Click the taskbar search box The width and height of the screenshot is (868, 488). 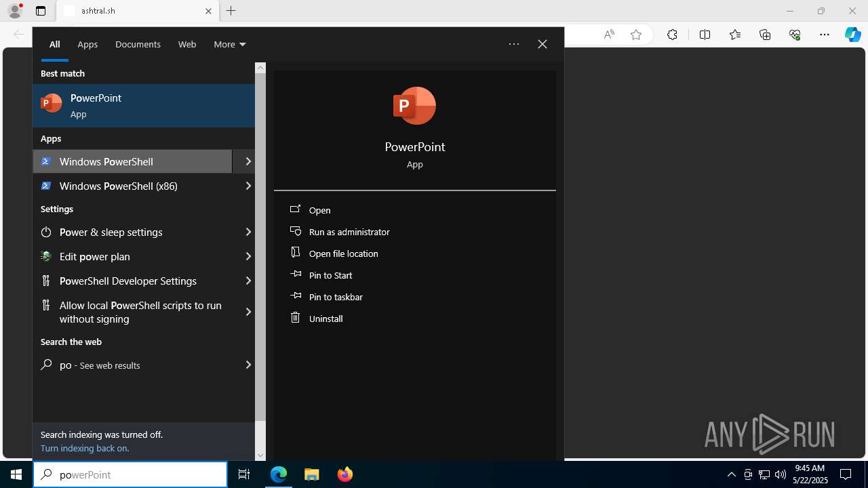click(x=130, y=474)
